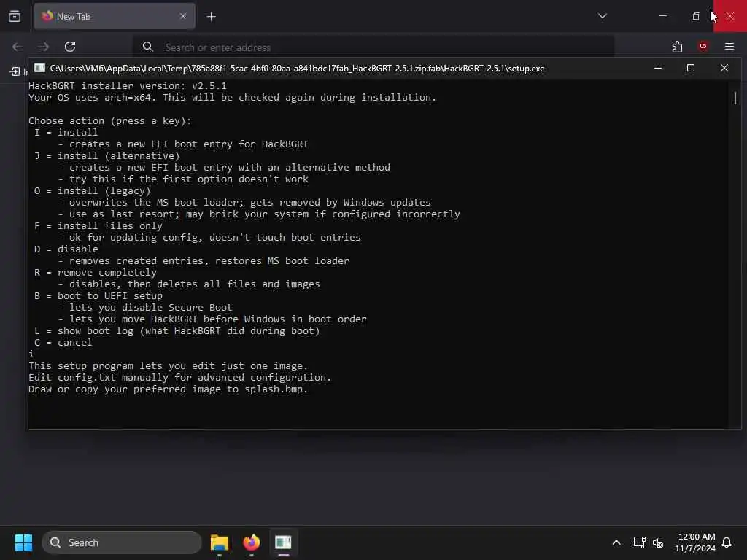Show hidden system tray icons
The image size is (747, 560).
tap(616, 542)
